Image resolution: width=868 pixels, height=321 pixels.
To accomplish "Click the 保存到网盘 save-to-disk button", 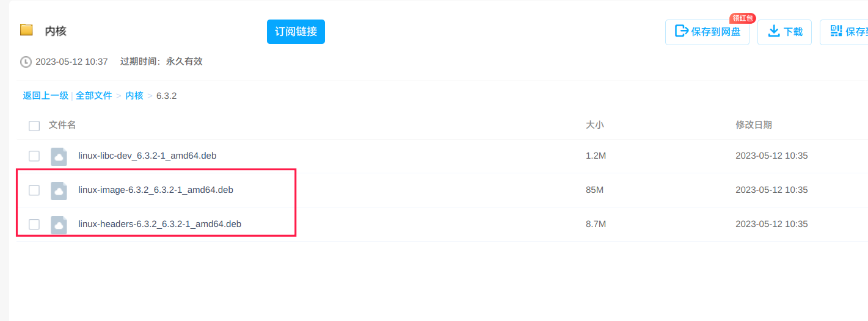I will (707, 32).
